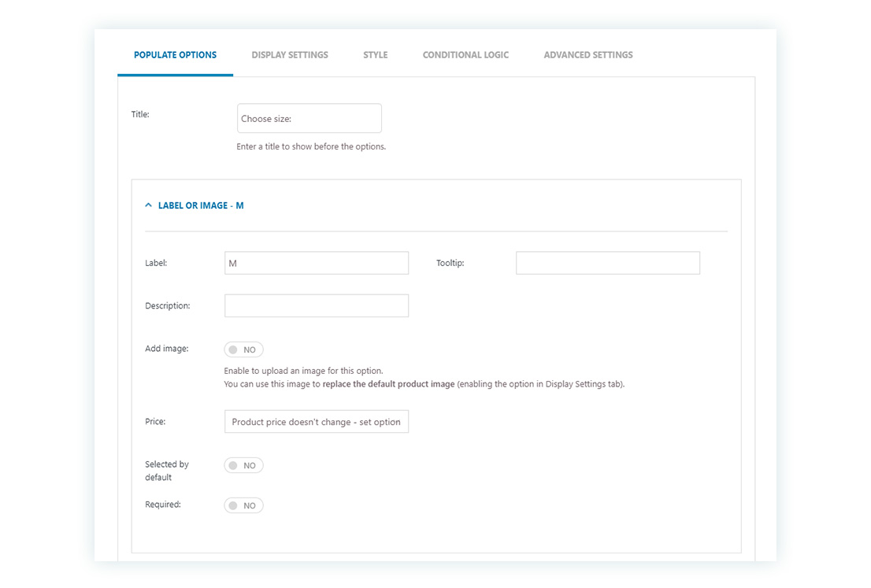This screenshot has height=588, width=871.
Task: Click the LABEL OR IMAGE - M heading
Action: coord(200,205)
